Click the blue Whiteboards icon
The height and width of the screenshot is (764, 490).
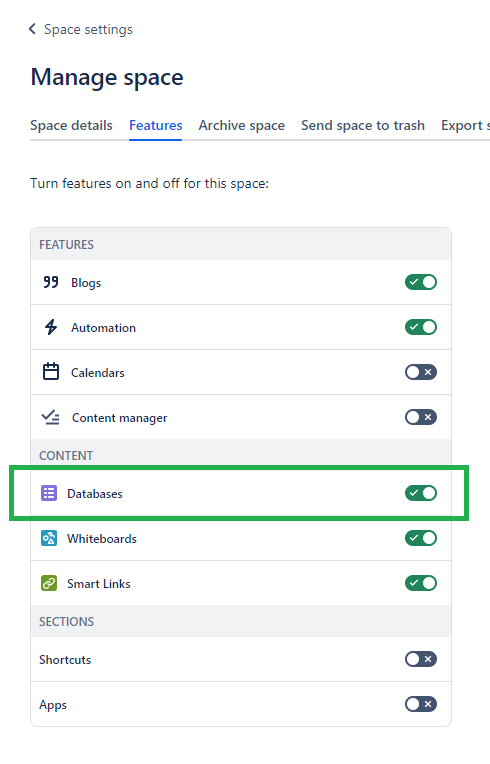tap(49, 538)
